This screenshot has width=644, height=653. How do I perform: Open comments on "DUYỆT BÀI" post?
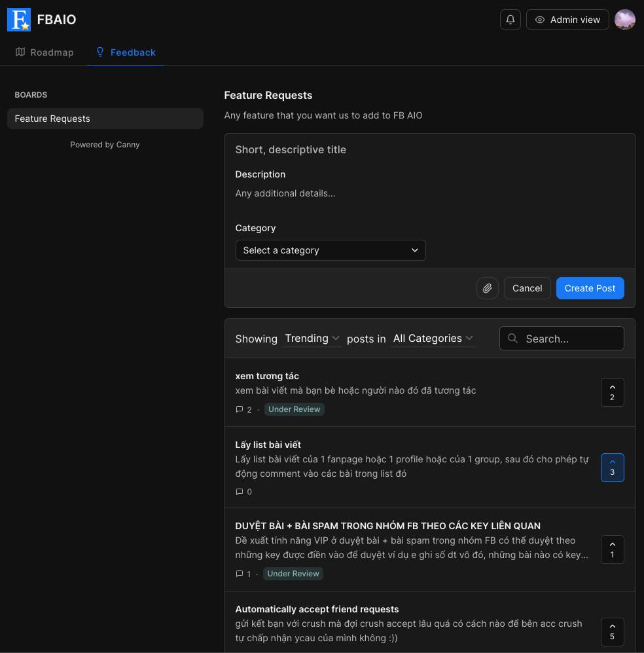pyautogui.click(x=243, y=574)
